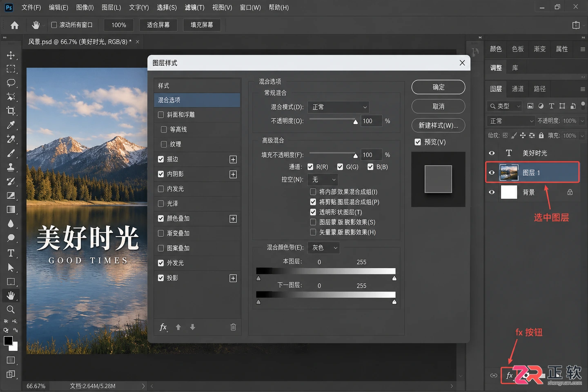This screenshot has height=392, width=588.
Task: Filter layers by pixel image icon
Action: [x=530, y=106]
